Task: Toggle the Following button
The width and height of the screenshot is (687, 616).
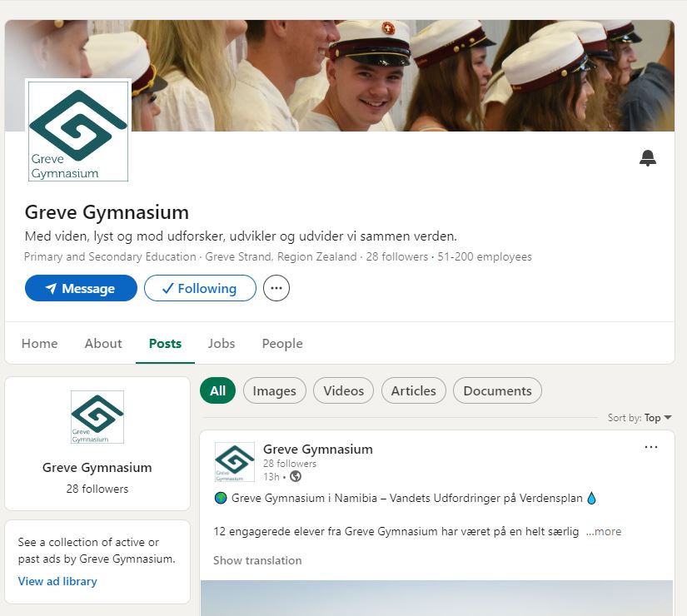Action: coord(200,289)
